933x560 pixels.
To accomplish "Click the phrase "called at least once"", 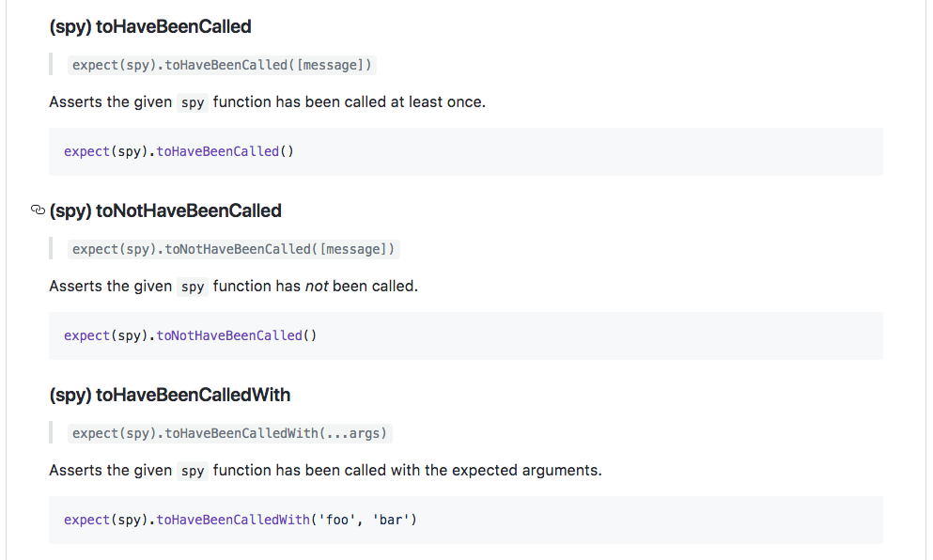I will tap(414, 101).
